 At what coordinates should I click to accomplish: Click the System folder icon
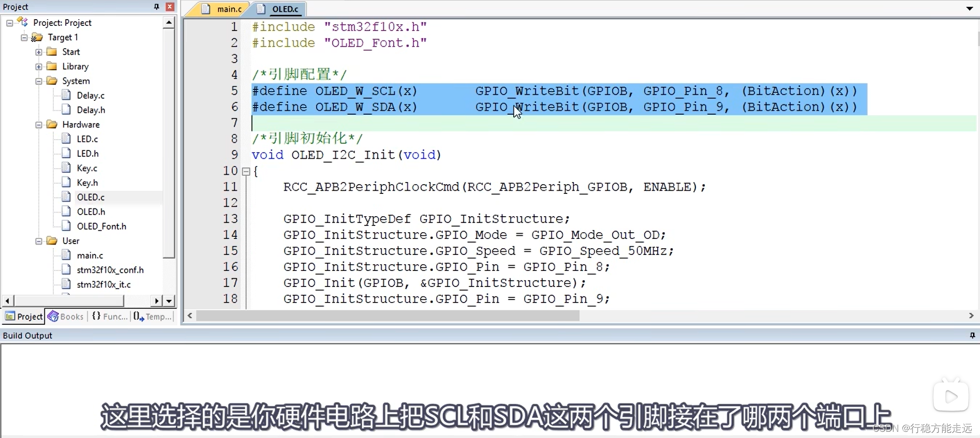(52, 81)
